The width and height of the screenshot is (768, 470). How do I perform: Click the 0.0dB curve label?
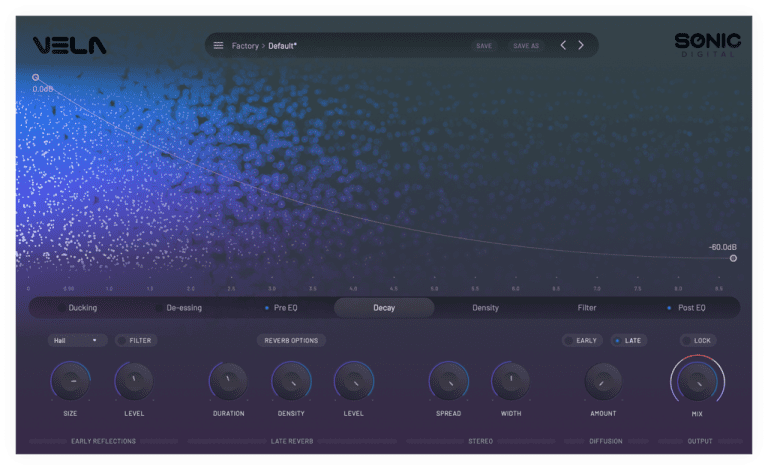(x=43, y=89)
